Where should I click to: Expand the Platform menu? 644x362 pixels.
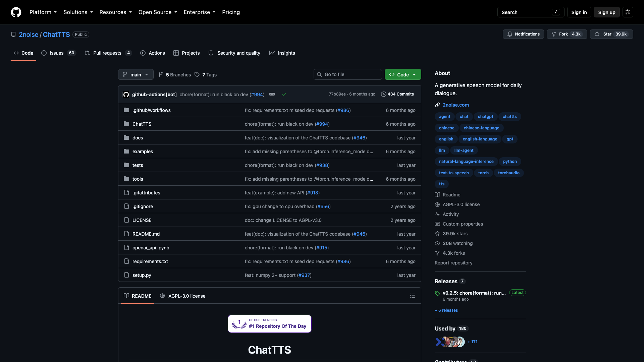(43, 12)
